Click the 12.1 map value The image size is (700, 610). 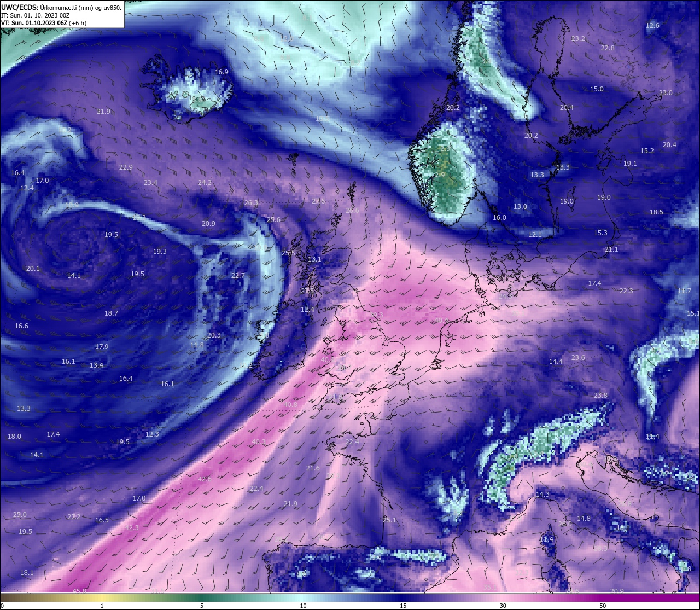click(x=535, y=235)
